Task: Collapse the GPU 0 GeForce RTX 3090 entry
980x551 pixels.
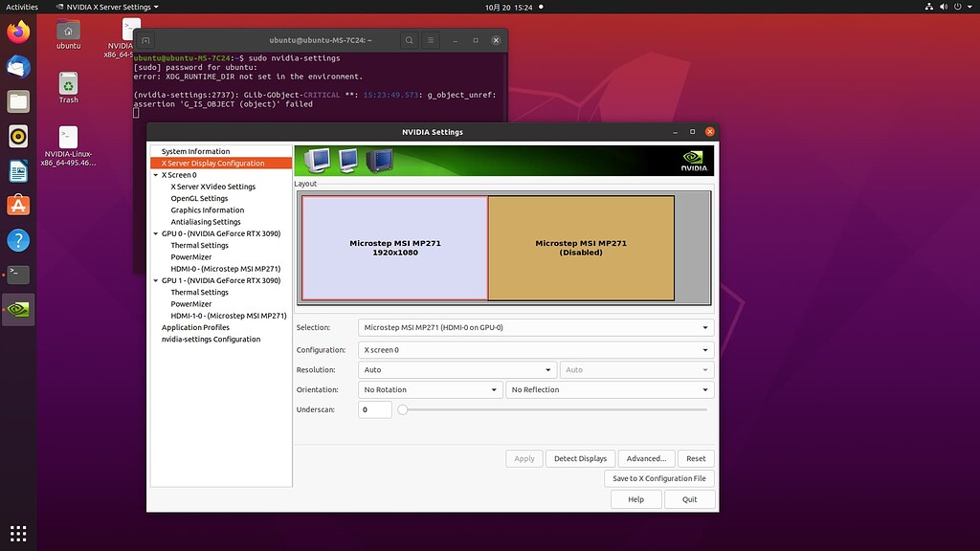Action: (155, 233)
